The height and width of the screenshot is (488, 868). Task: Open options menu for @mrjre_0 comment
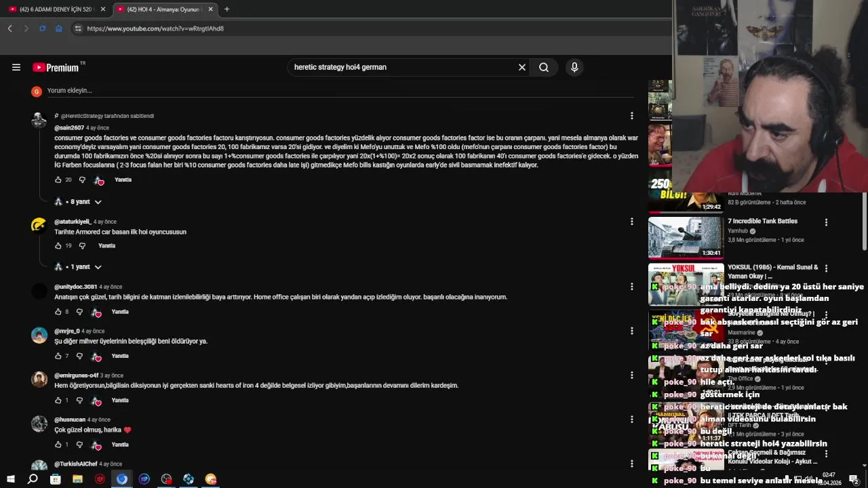pyautogui.click(x=631, y=331)
